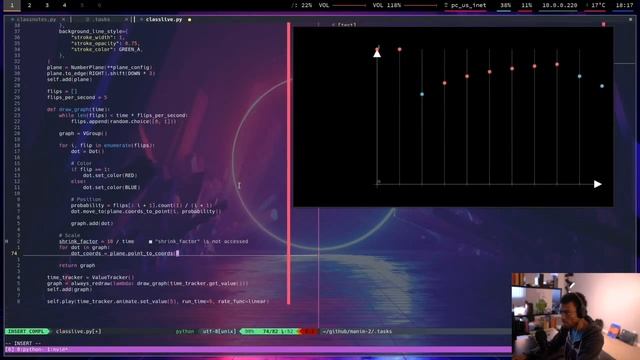Click the 'self.add(graph)' line
This screenshot has height=360, width=640.
click(69, 289)
